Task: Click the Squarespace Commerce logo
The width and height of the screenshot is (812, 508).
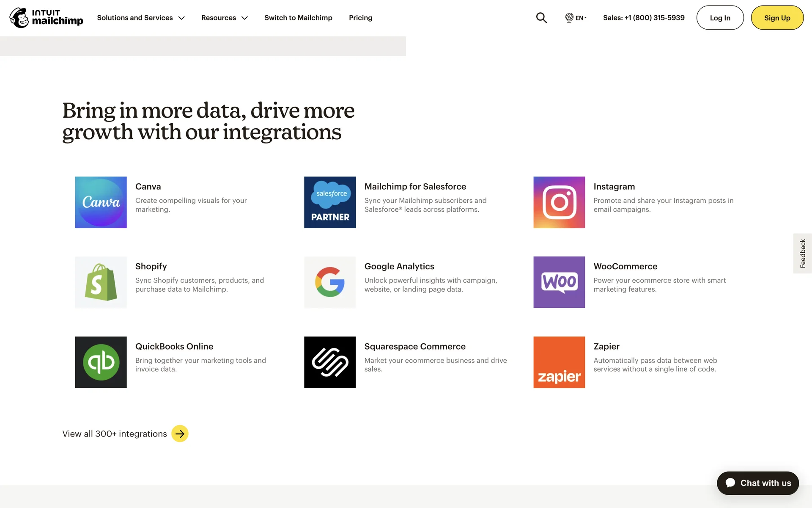Action: click(330, 362)
